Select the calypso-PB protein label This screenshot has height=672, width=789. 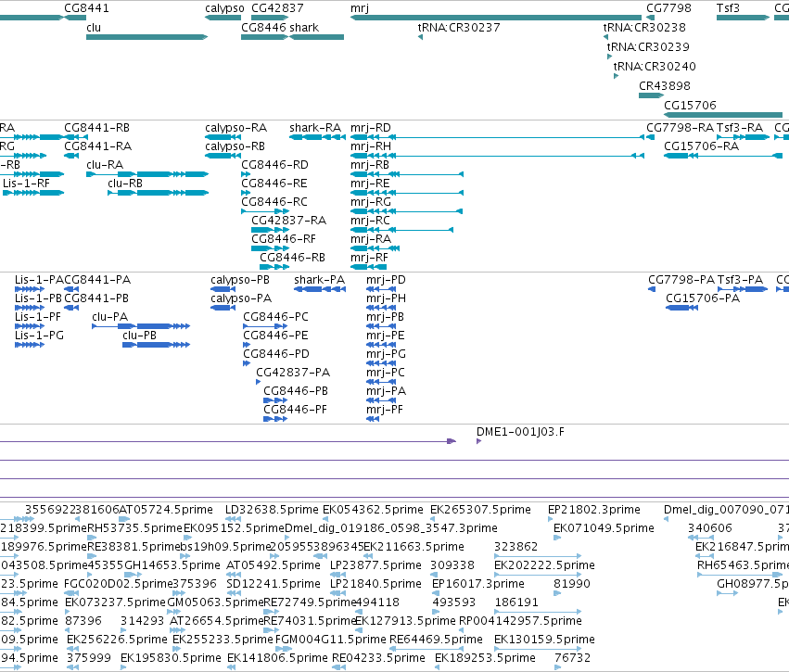tap(240, 280)
